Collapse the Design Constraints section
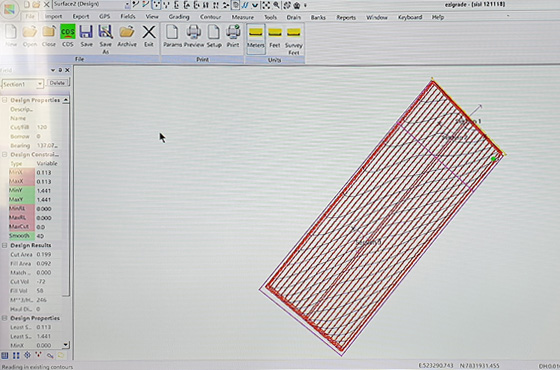This screenshot has height=370, width=560. coord(5,155)
